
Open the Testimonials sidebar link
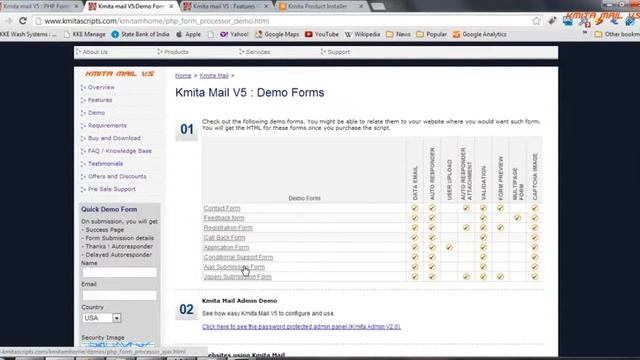105,164
